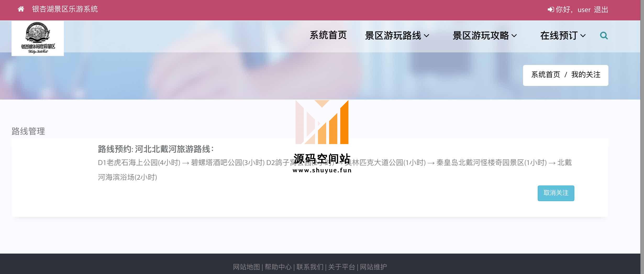644x274 pixels.
Task: Open the 在线预订 dropdown menu
Action: 563,36
